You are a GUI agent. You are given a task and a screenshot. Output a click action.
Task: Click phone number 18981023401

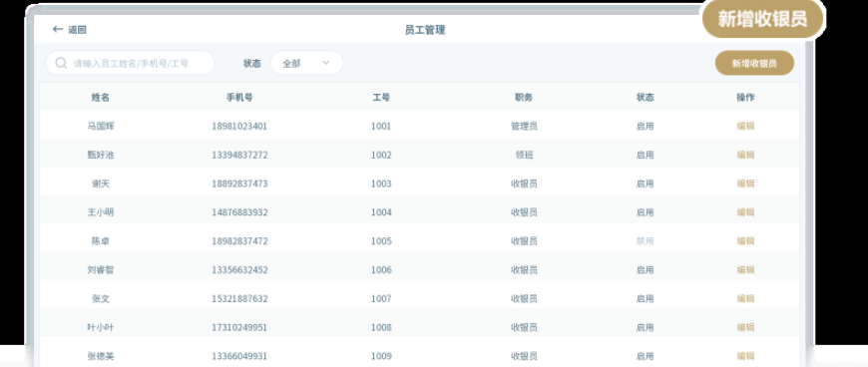[x=239, y=127]
